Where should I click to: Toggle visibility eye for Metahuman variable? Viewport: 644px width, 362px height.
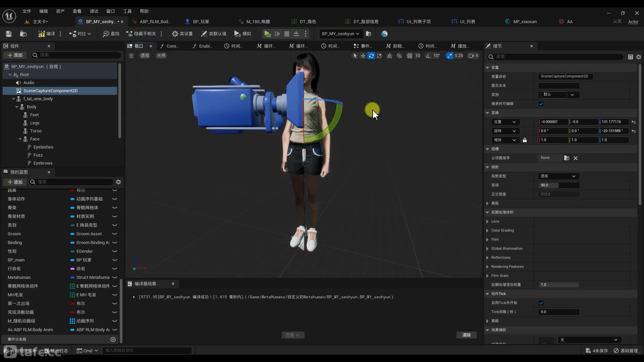pos(115,278)
